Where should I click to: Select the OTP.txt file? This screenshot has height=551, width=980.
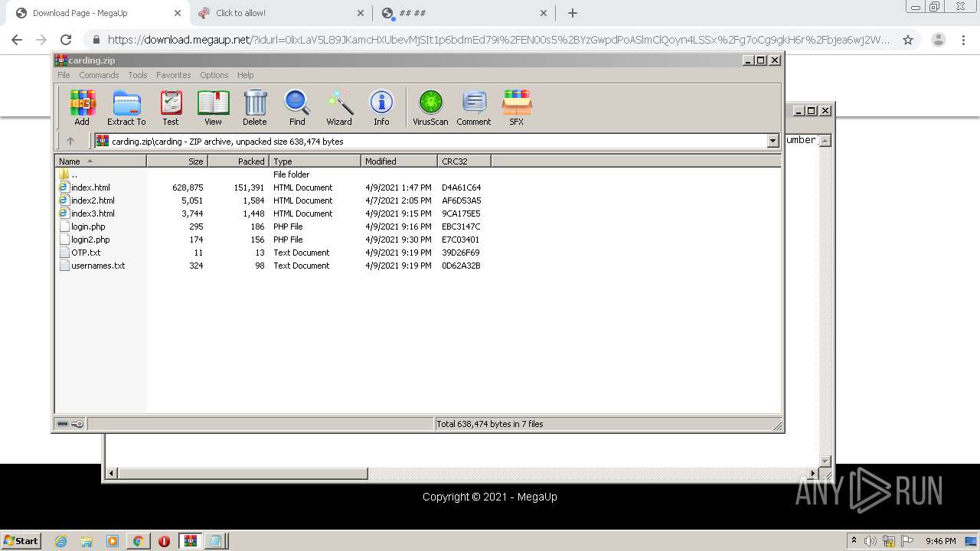86,253
